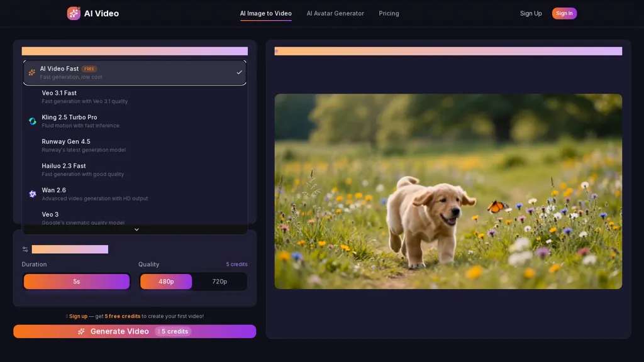
Task: Click 'Advanced video generation with HD output' text
Action: click(95, 199)
